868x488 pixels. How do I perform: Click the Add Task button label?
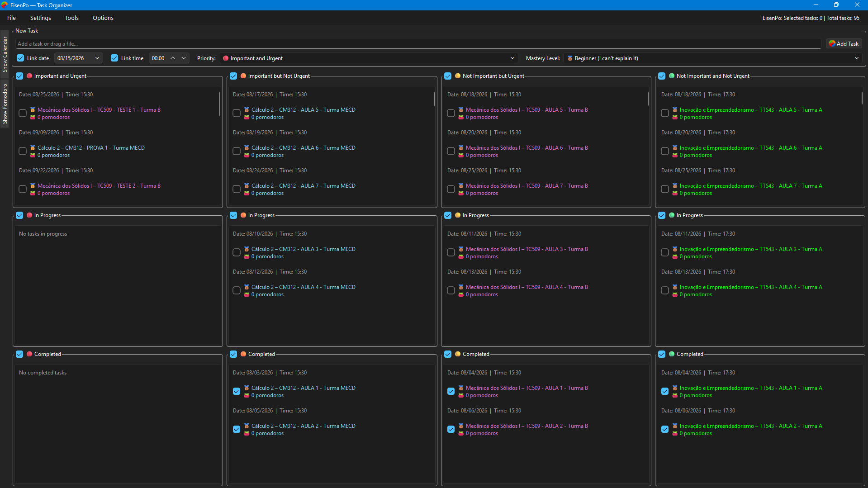(x=848, y=44)
